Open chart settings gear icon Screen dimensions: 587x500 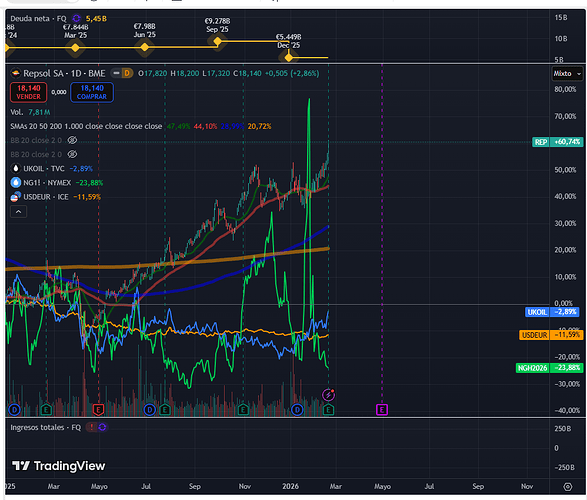click(568, 487)
